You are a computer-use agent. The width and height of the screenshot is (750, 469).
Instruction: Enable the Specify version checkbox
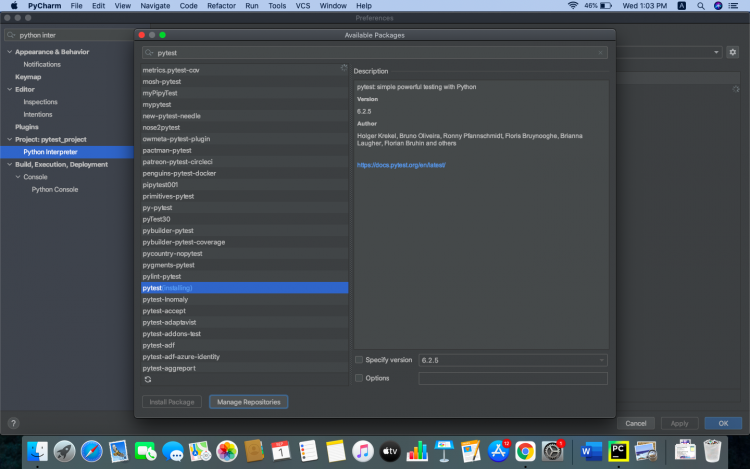(359, 360)
